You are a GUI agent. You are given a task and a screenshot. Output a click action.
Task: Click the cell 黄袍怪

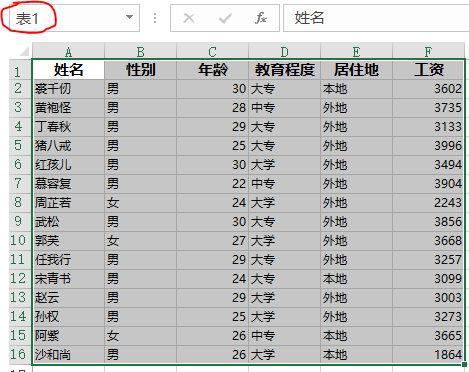click(68, 108)
